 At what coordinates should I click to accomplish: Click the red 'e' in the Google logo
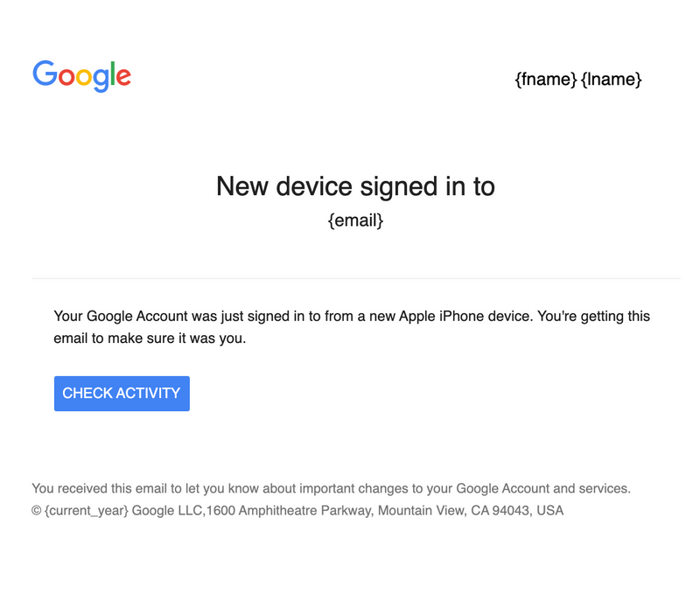[x=122, y=77]
